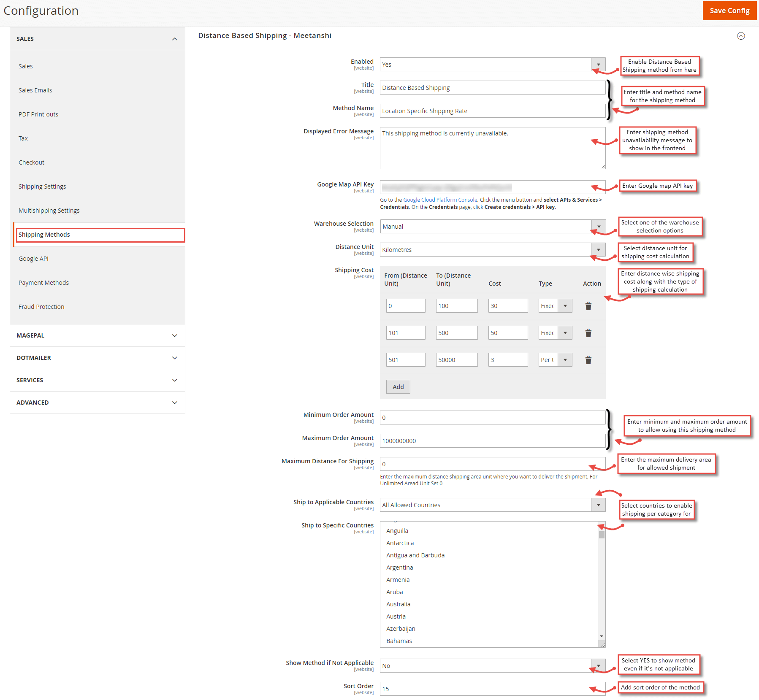
Task: Click Maximum Distance For Shipping field
Action: (x=493, y=464)
